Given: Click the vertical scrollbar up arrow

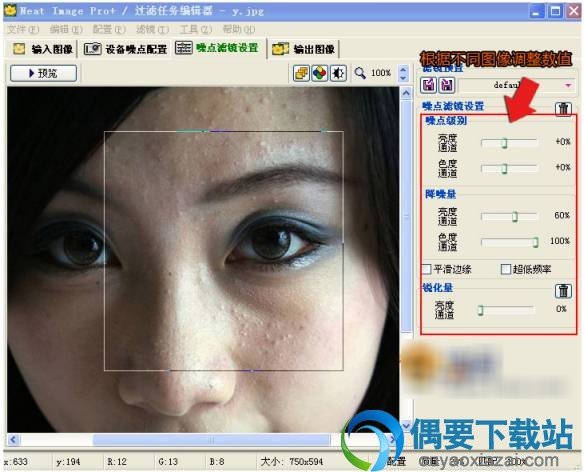Looking at the screenshot, I should 406,93.
